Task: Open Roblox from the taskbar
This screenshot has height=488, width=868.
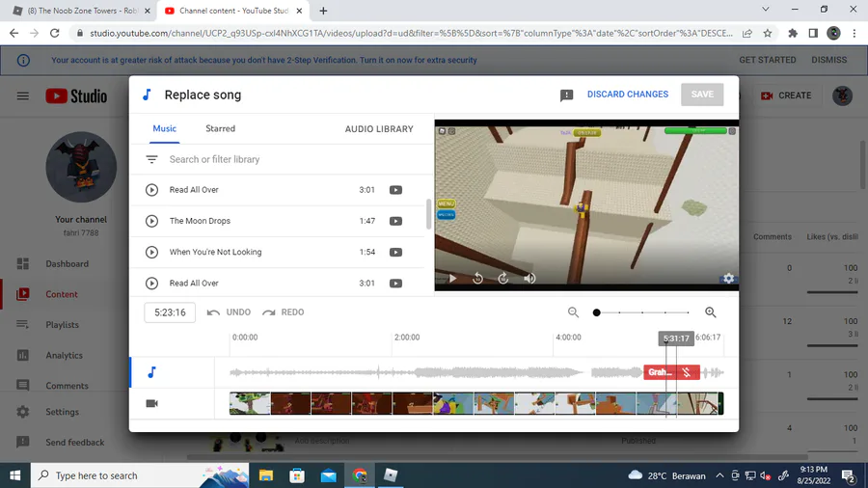Action: click(391, 475)
